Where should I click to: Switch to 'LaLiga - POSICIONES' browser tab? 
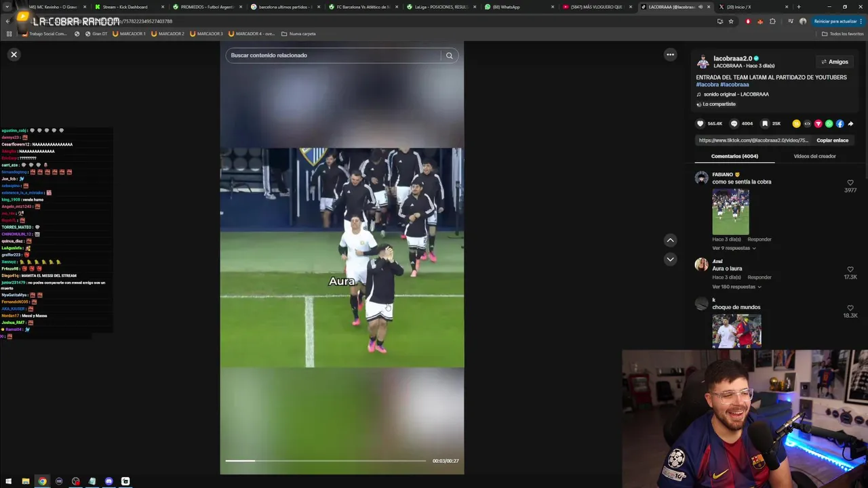[x=441, y=7]
